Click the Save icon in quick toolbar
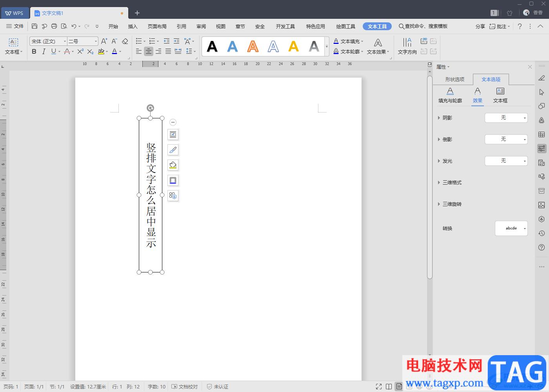Screen dimensions: 549x392 [x=35, y=26]
